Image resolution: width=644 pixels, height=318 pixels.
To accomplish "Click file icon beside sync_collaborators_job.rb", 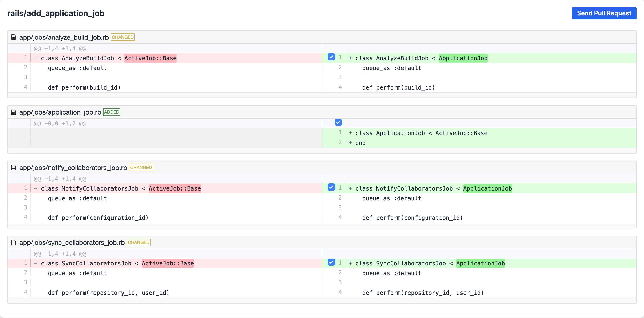I will click(14, 242).
